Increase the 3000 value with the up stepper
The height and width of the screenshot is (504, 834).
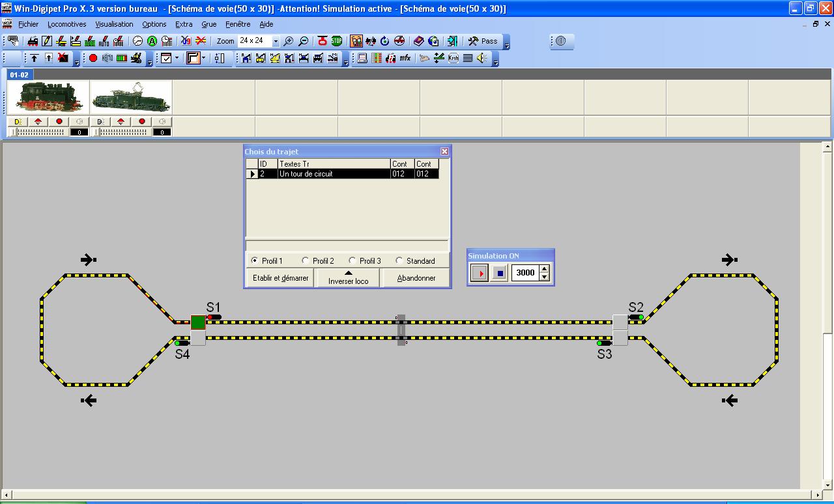545,269
